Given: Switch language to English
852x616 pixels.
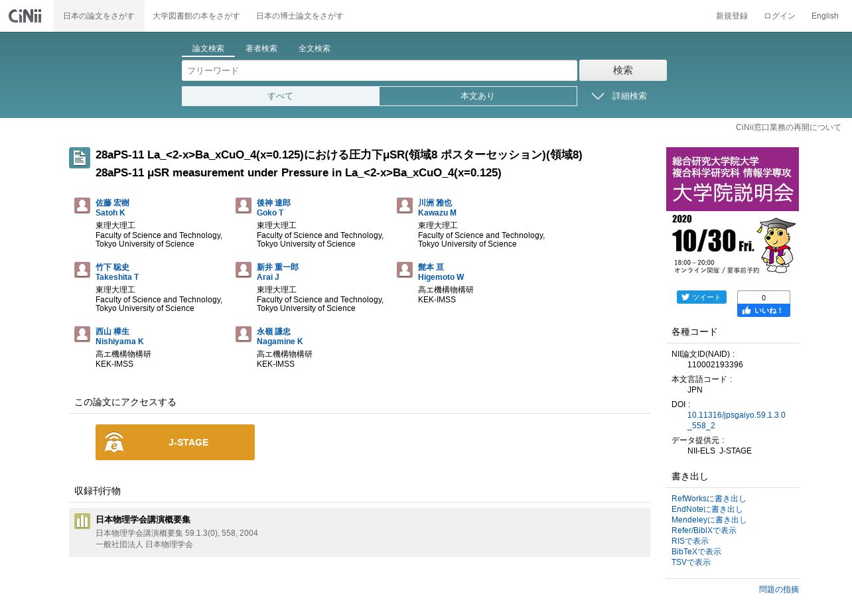Looking at the screenshot, I should [825, 16].
